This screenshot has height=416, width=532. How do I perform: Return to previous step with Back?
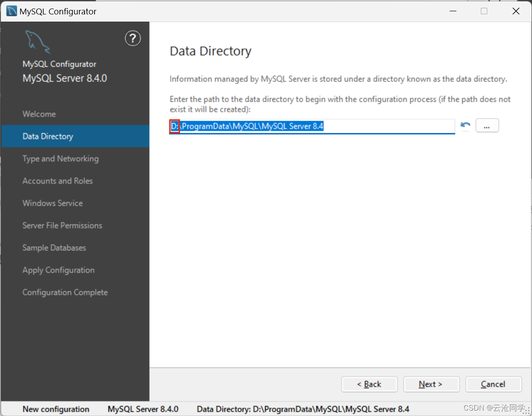coord(369,384)
